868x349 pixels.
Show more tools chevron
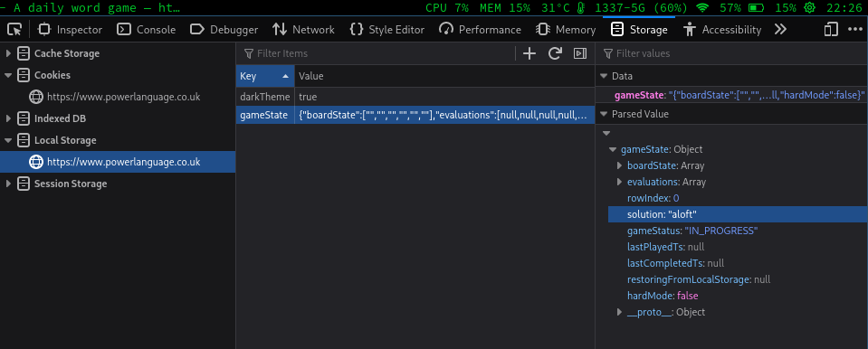[x=780, y=29]
